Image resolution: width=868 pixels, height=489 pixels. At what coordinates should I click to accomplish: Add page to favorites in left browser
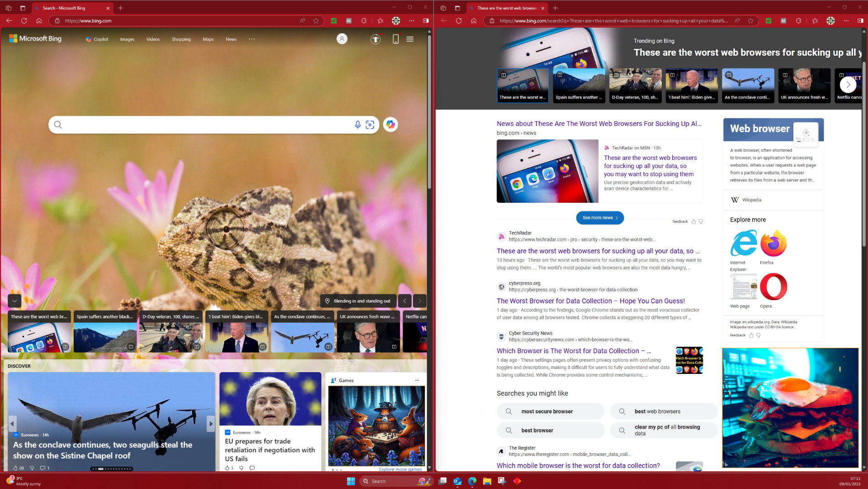pos(316,21)
